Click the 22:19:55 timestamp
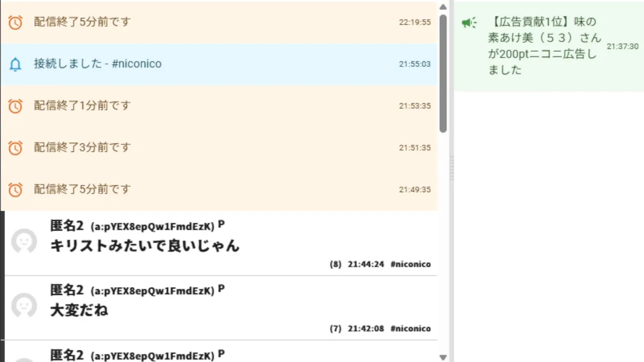 [x=415, y=23]
